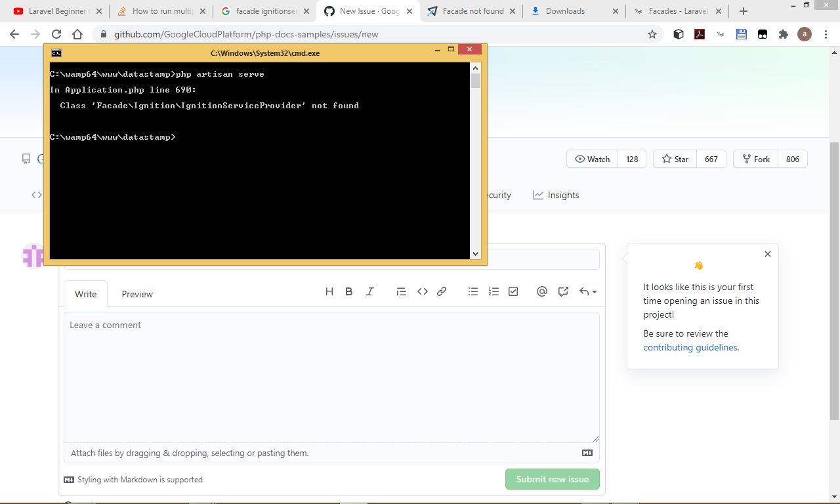The height and width of the screenshot is (504, 840).
Task: Insert a task list checkbox
Action: 513,291
